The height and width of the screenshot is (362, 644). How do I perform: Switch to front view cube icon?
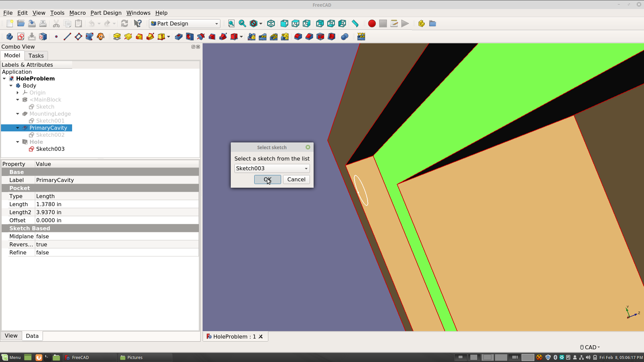[x=284, y=23]
